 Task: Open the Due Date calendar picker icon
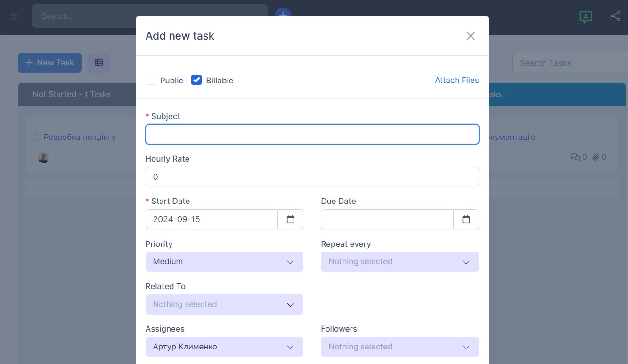click(466, 219)
